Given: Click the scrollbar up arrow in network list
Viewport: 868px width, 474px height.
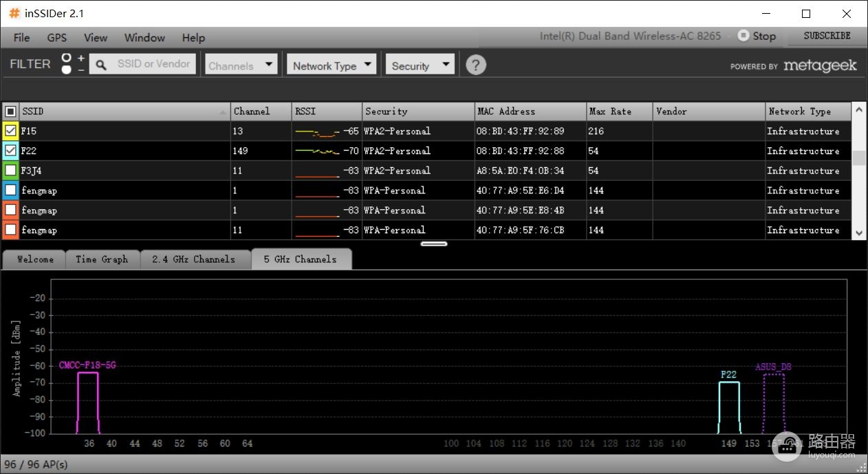Looking at the screenshot, I should tap(859, 110).
